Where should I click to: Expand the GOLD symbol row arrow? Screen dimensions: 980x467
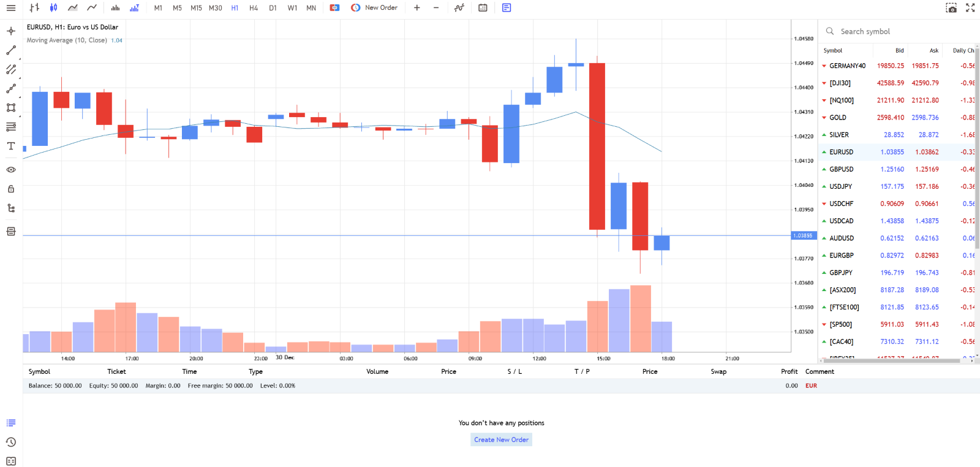(824, 118)
